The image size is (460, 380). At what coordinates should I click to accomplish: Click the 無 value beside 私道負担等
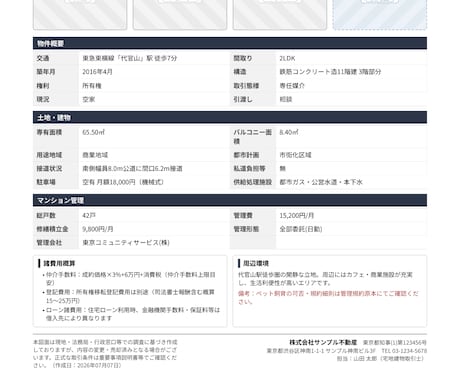[x=283, y=169]
